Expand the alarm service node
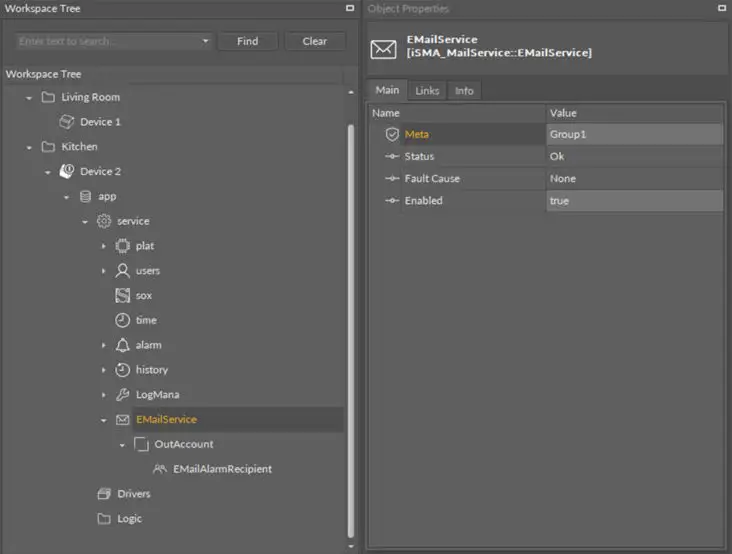 (103, 345)
